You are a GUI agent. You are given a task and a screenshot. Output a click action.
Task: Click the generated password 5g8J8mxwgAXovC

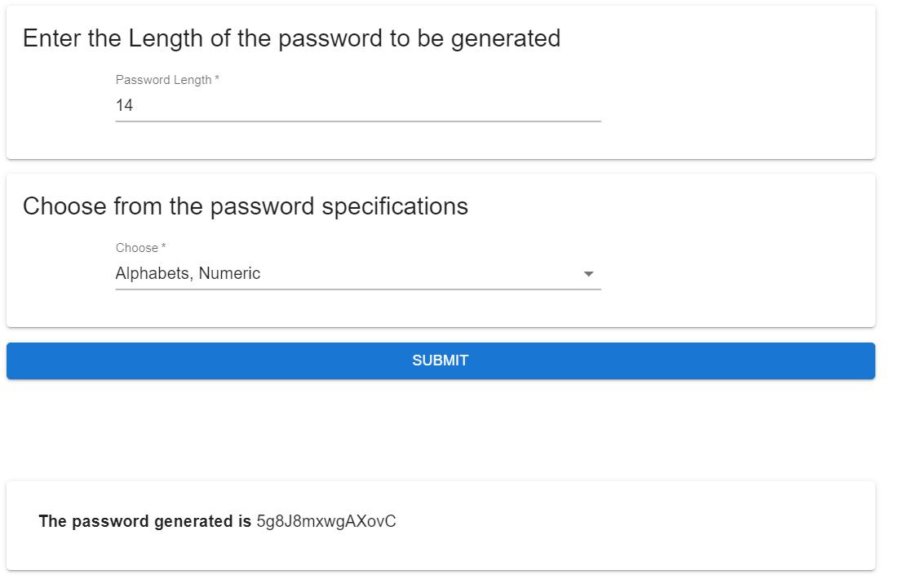point(326,522)
